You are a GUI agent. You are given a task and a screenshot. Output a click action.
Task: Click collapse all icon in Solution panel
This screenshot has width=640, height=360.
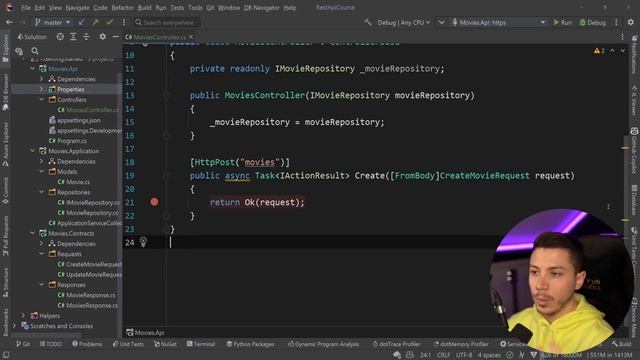coord(86,37)
